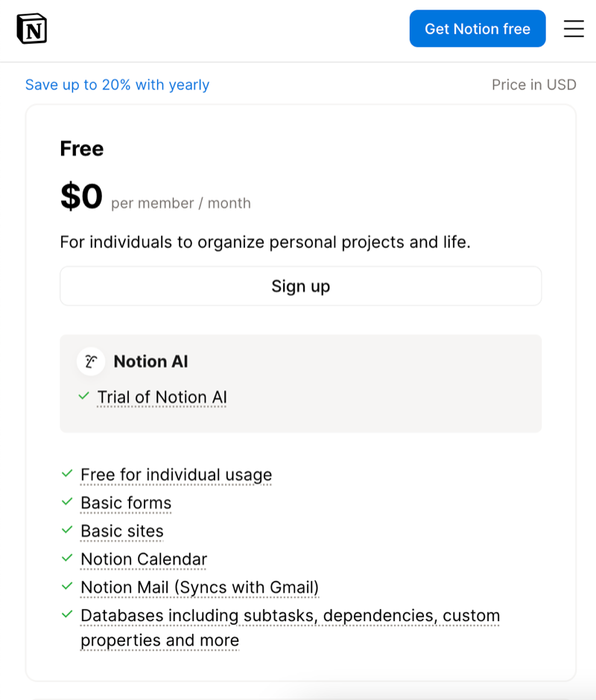Click the Basic sites feature link
The image size is (596, 700).
pyautogui.click(x=121, y=530)
